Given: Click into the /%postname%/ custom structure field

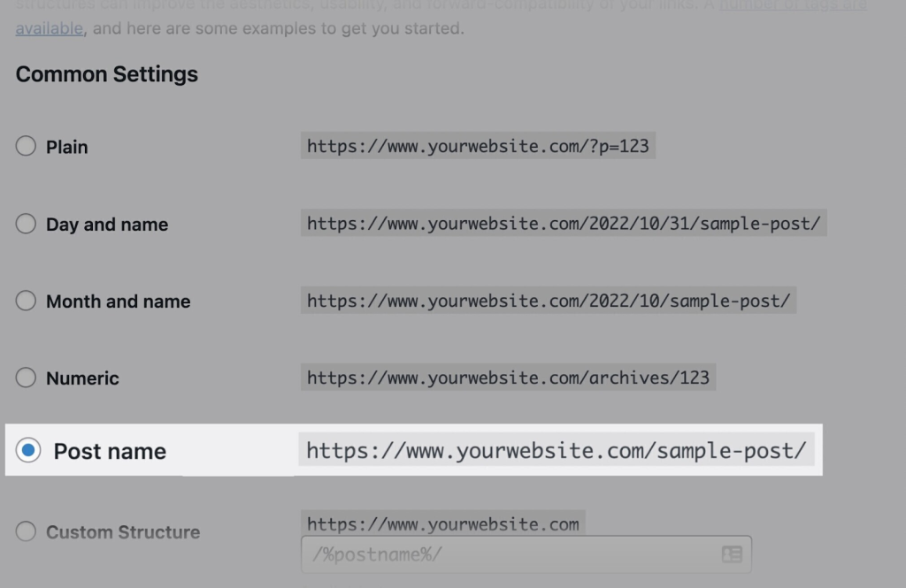Looking at the screenshot, I should pyautogui.click(x=509, y=554).
